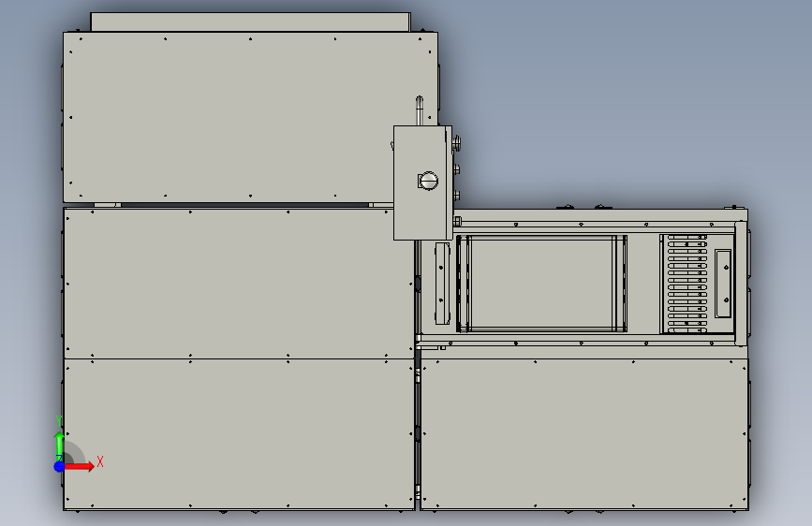Image resolution: width=812 pixels, height=526 pixels.
Task: Click the red X axis arrow
Action: coord(79,466)
